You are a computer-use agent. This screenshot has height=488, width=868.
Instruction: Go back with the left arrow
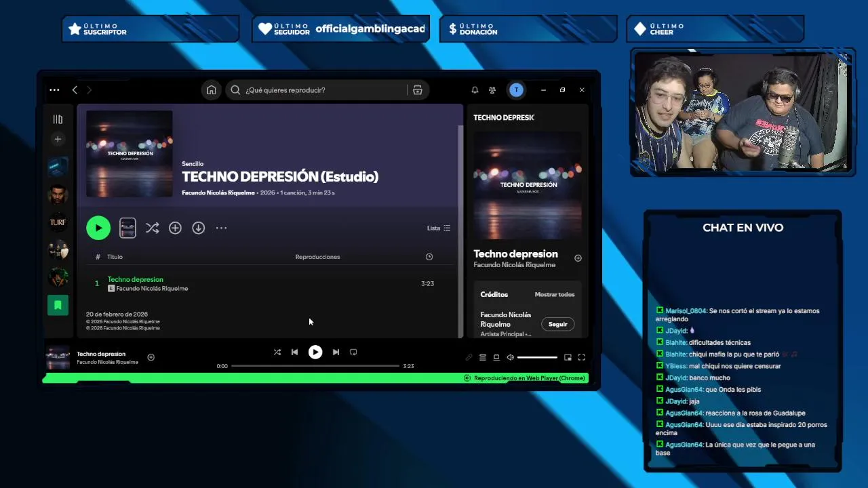pos(75,89)
